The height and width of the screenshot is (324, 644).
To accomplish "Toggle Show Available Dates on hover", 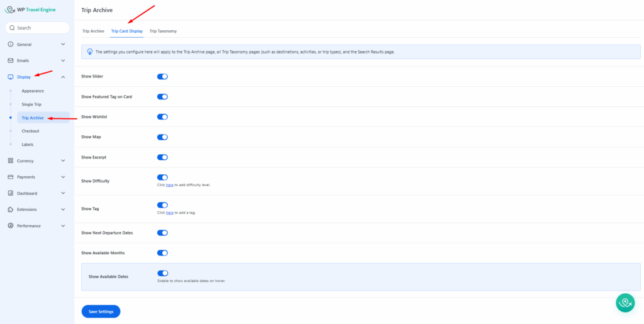I will pyautogui.click(x=162, y=274).
